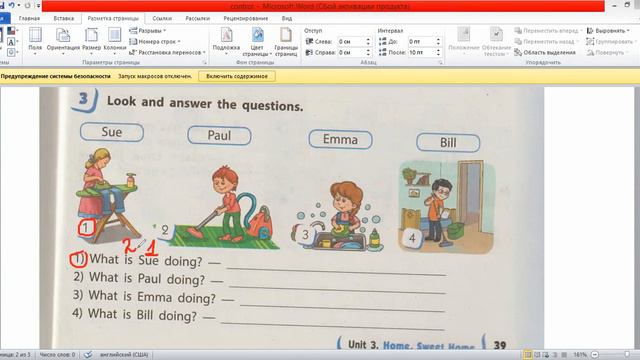640x360 pixels.
Task: Open the Колонки columns menu
Action: pyautogui.click(x=115, y=41)
